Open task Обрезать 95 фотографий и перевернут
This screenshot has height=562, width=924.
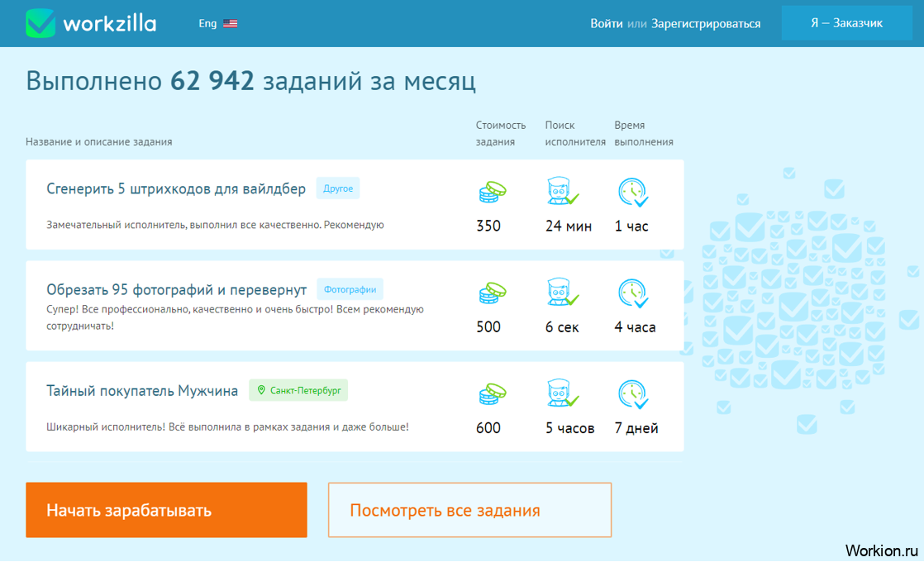pyautogui.click(x=177, y=290)
